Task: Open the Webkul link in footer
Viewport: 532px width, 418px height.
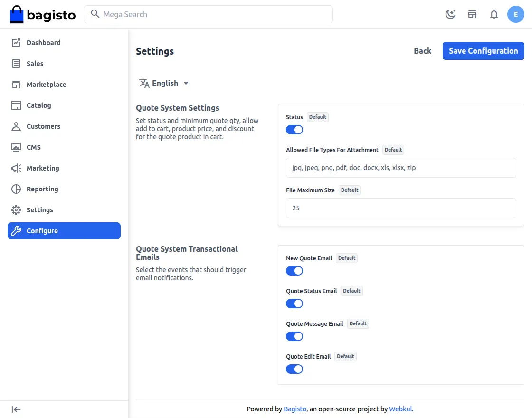Action: pyautogui.click(x=400, y=409)
